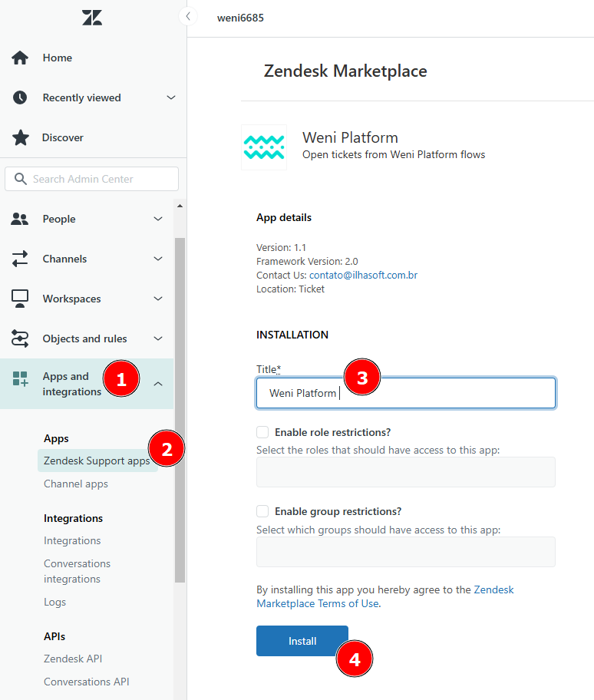Enable role restrictions checkbox
The image size is (594, 700).
pyautogui.click(x=262, y=432)
